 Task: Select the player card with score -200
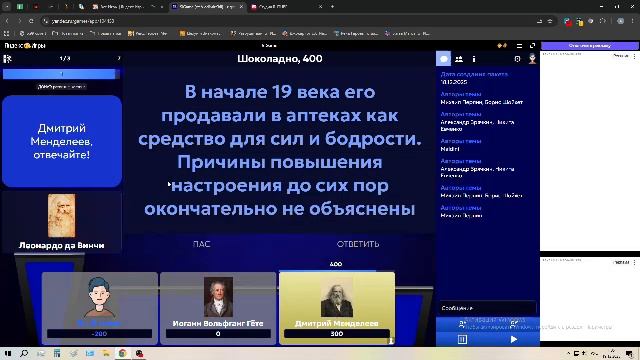100,308
